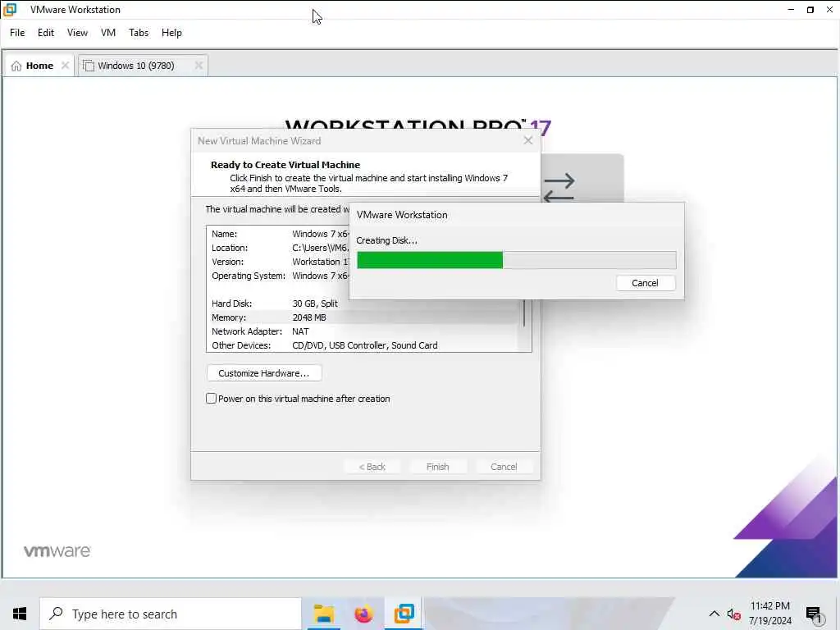Click the Version row in summary
840x630 pixels.
coord(278,262)
